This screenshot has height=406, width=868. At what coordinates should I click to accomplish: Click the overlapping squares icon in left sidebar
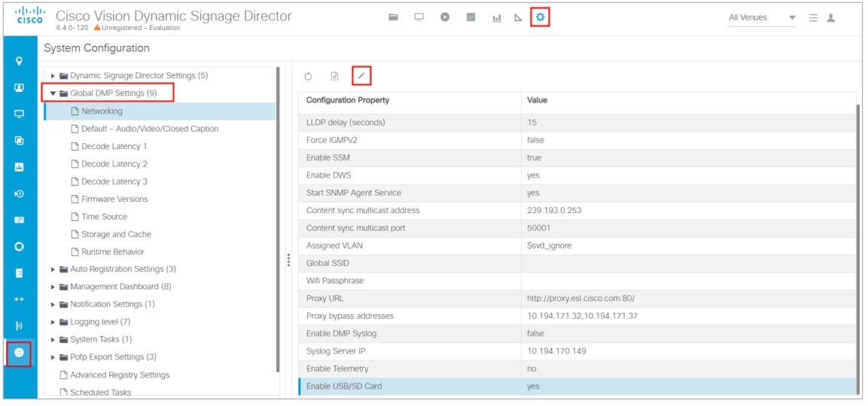tap(20, 141)
